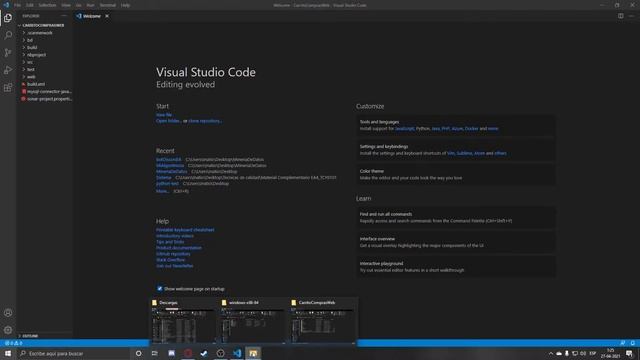Click More recent items link

tap(162, 191)
